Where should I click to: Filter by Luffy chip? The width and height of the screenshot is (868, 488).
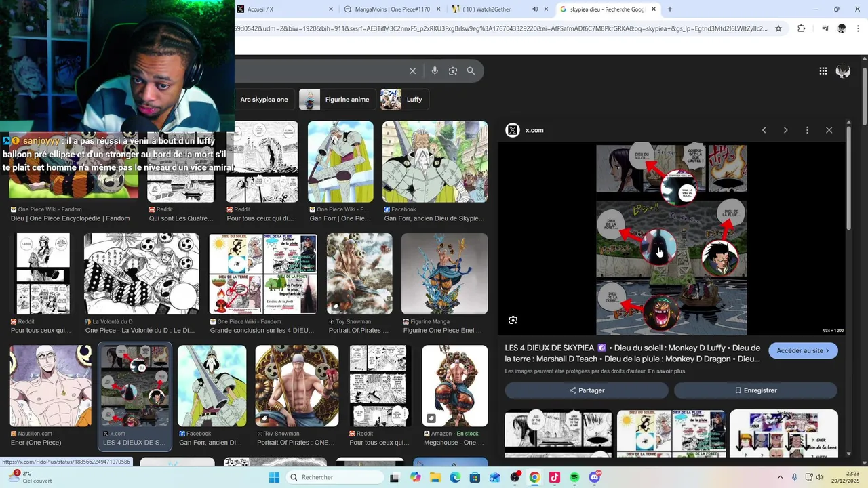point(404,100)
